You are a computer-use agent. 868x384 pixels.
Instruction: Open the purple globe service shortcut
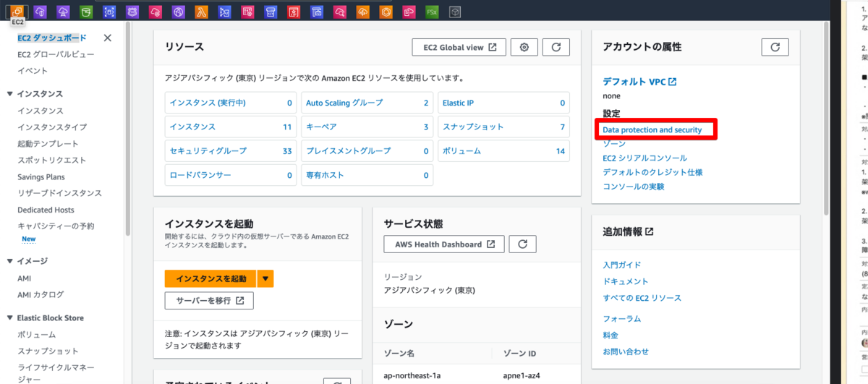pos(178,12)
